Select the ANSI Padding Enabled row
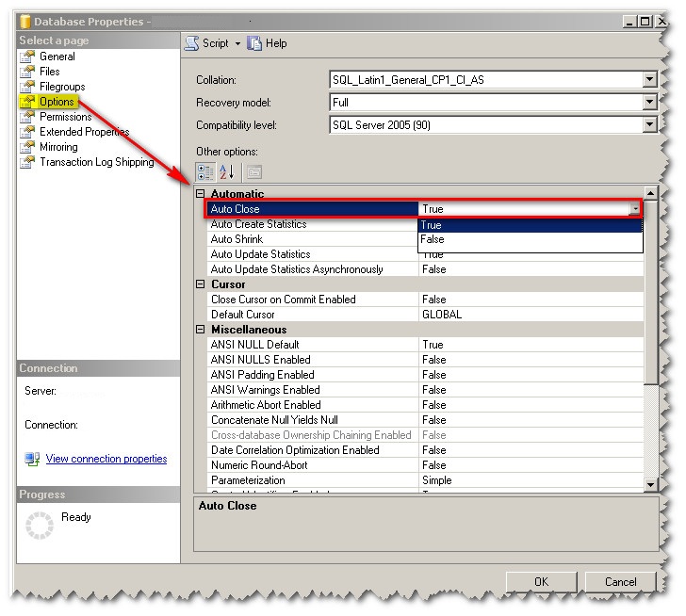686x616 pixels. (x=425, y=375)
